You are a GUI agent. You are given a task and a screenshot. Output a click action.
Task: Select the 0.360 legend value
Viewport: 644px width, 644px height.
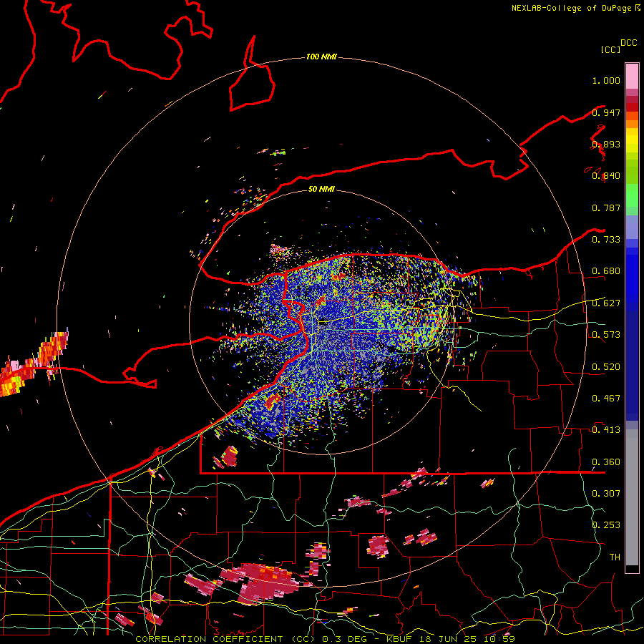[606, 462]
